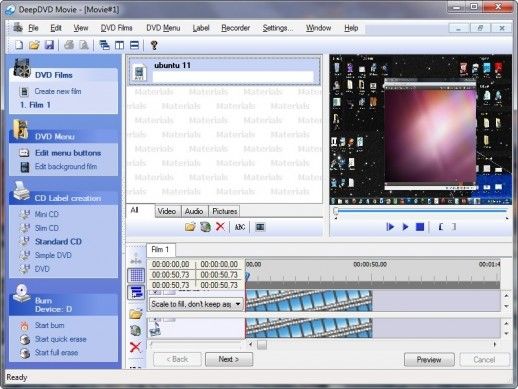Switch to the All materials tab
The width and height of the screenshot is (518, 389).
click(x=140, y=210)
